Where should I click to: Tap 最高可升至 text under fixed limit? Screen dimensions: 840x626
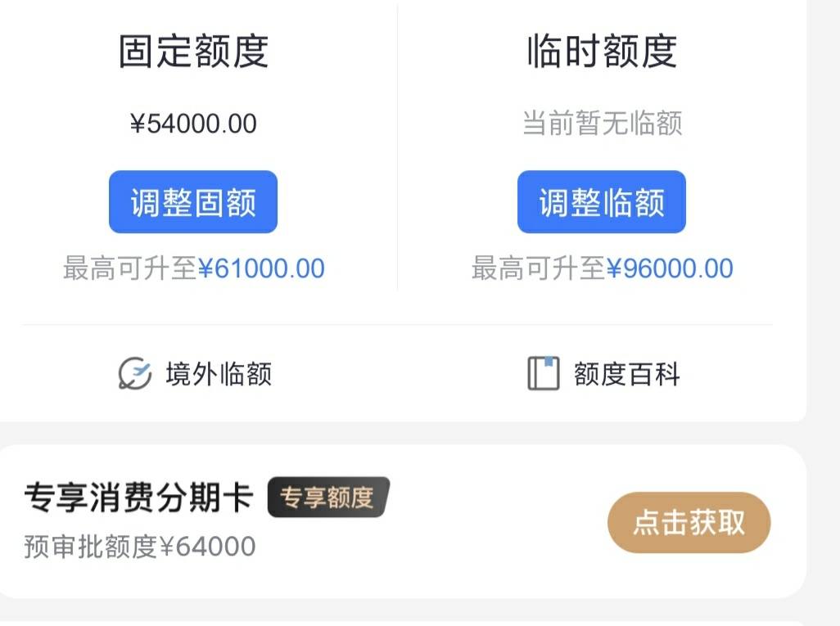click(x=130, y=268)
